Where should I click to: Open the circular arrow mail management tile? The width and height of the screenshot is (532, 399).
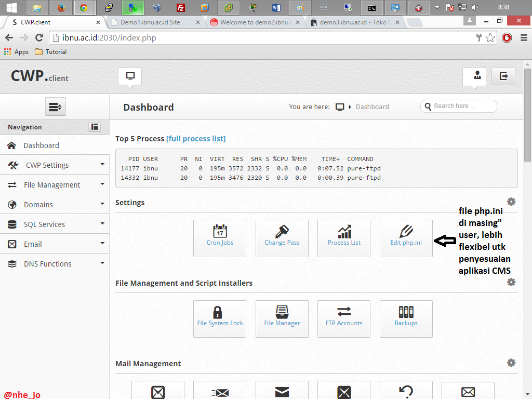click(406, 390)
